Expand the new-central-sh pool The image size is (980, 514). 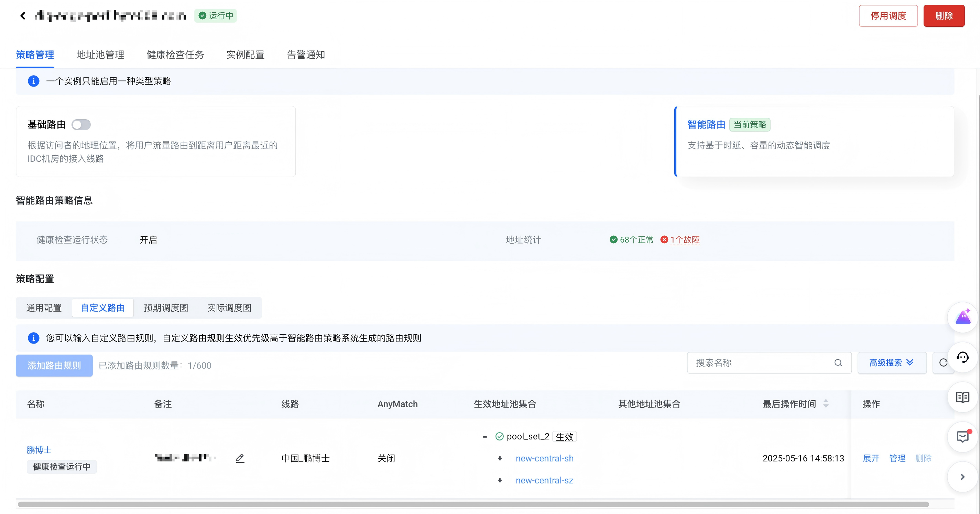tap(500, 458)
